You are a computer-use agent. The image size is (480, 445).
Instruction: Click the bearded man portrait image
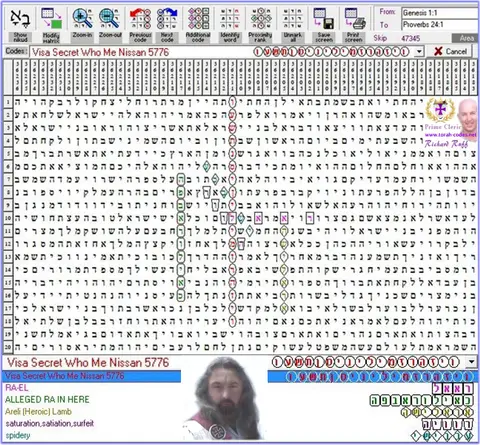click(x=224, y=399)
